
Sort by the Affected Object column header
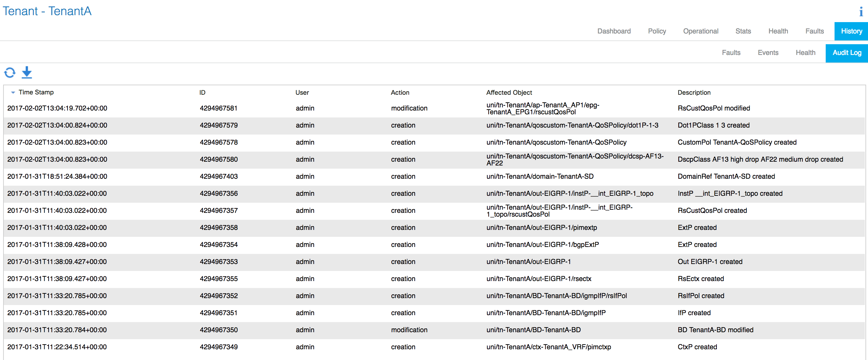[509, 92]
